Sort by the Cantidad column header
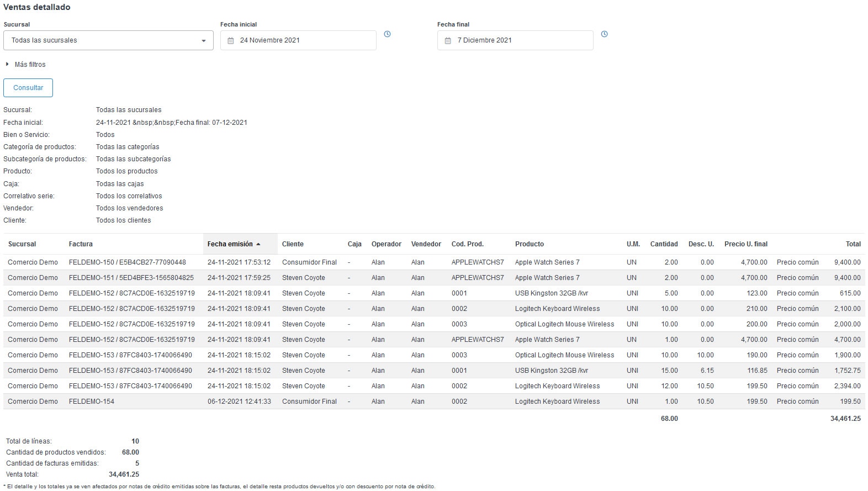The image size is (868, 491). (x=664, y=244)
